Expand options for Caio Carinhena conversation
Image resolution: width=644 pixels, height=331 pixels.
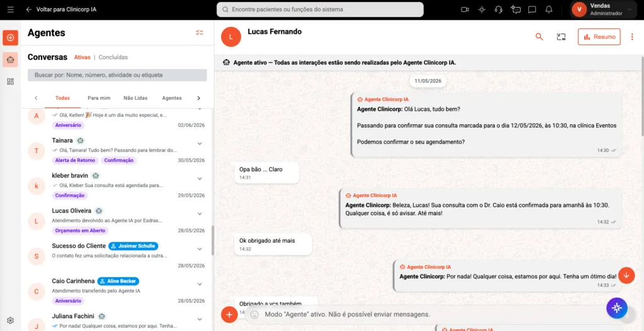pyautogui.click(x=199, y=285)
